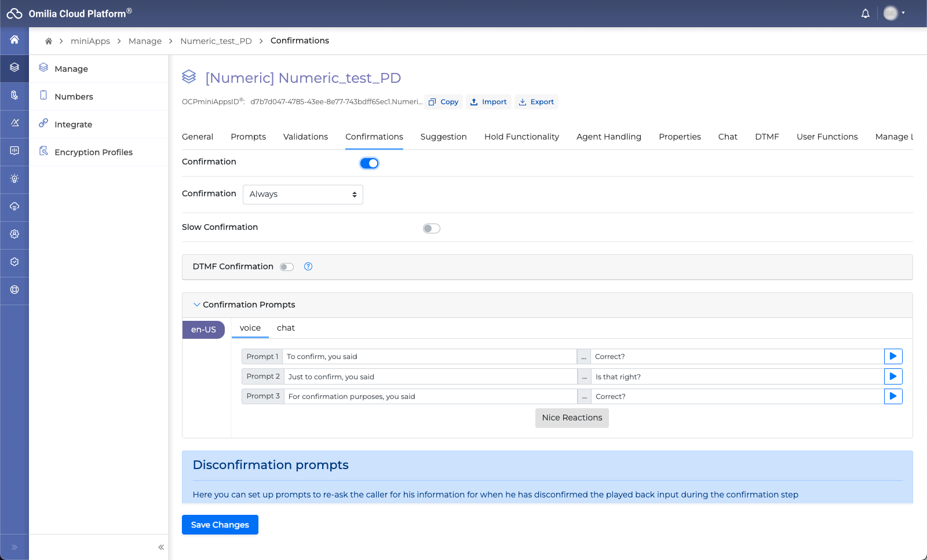
Task: Open the Encryption Profiles sidebar item
Action: point(93,152)
